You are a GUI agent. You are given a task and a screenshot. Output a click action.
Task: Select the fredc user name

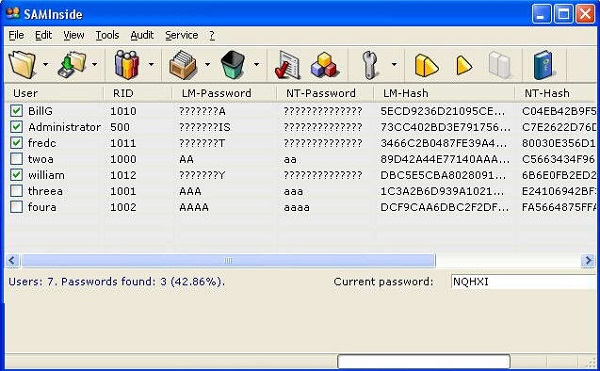pyautogui.click(x=42, y=143)
